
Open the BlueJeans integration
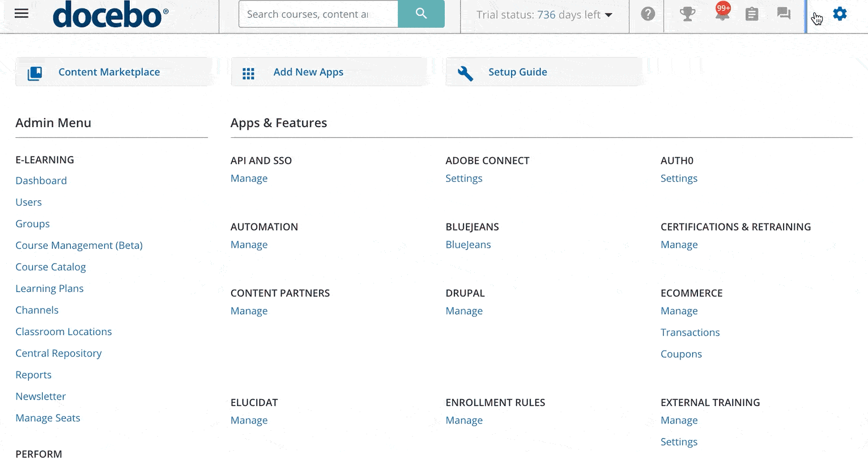click(x=468, y=244)
